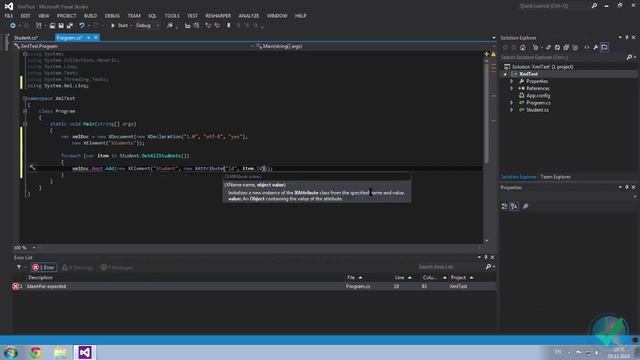Toggle auto-hide pin of Solution Explorer
640x360 pixels.
point(627,38)
